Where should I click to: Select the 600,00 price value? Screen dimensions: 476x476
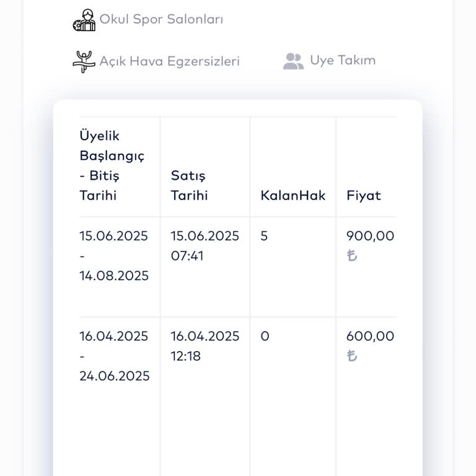click(370, 337)
